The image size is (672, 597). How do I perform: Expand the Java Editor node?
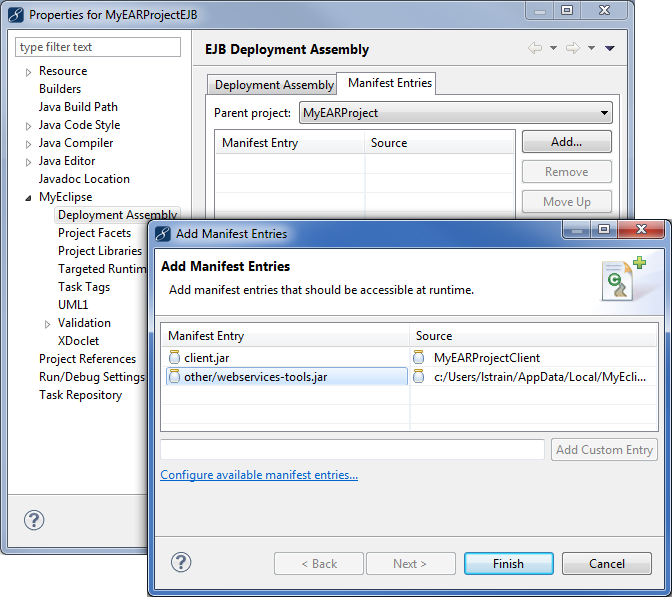pyautogui.click(x=28, y=162)
